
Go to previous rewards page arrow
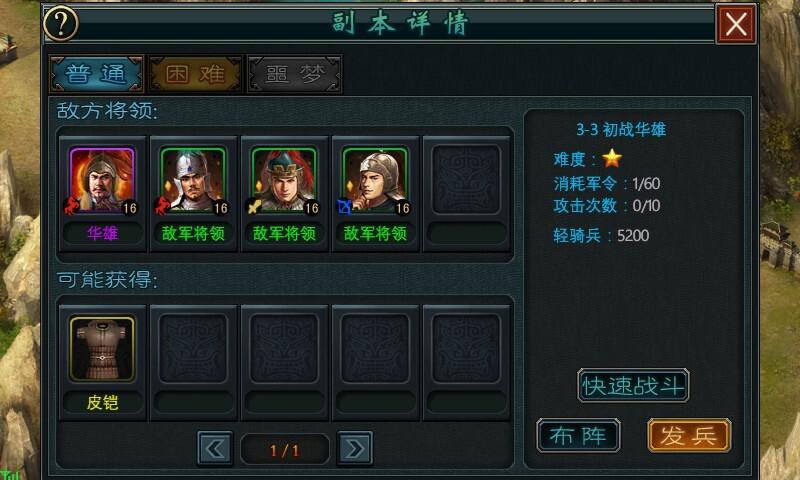point(215,449)
